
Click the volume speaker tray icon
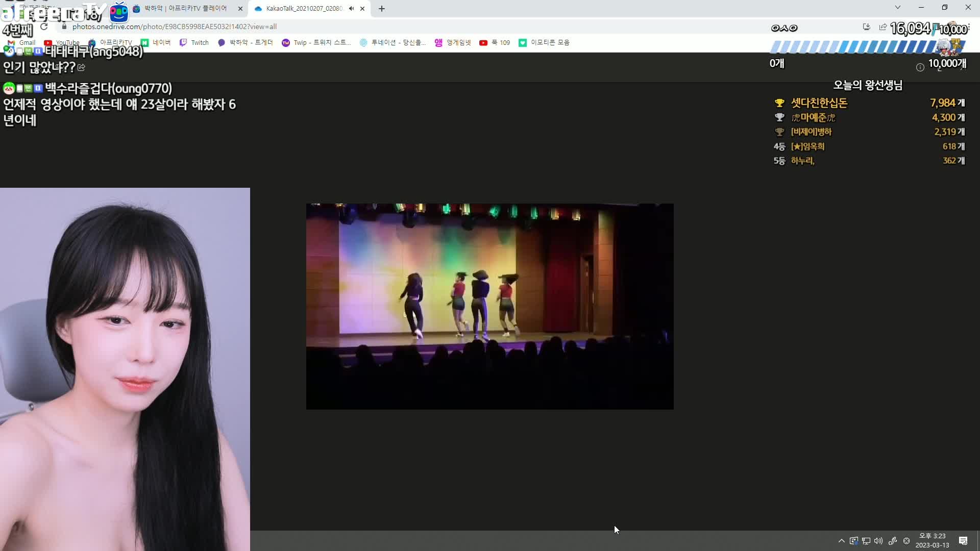878,541
